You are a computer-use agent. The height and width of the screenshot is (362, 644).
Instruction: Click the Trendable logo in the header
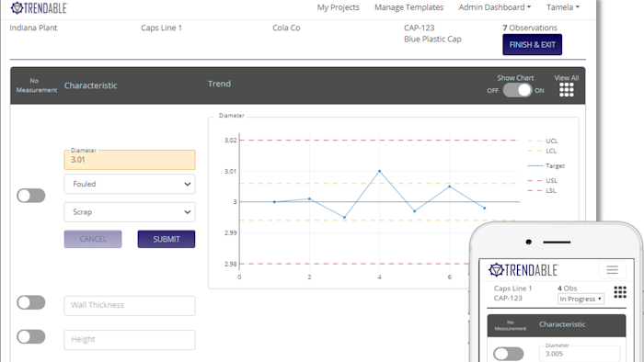39,7
